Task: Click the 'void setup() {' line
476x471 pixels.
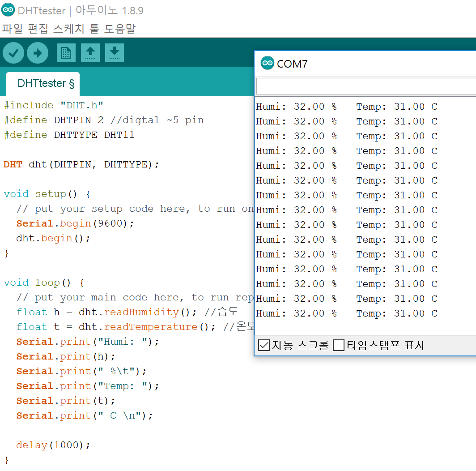Action: tap(47, 194)
